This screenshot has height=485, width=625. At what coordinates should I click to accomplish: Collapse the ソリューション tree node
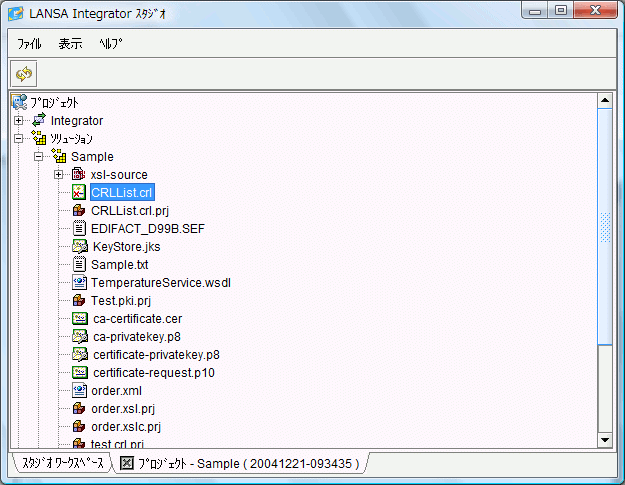(x=19, y=138)
